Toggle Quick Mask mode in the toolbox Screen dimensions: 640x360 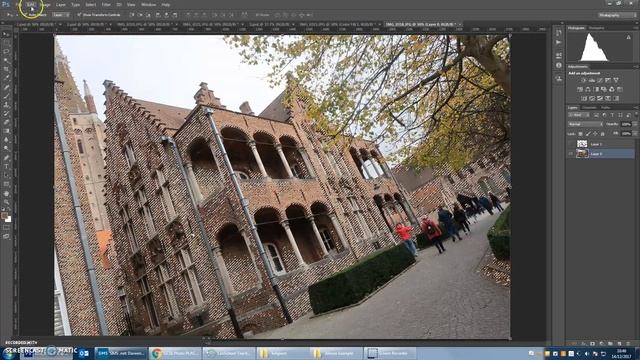(x=6, y=228)
